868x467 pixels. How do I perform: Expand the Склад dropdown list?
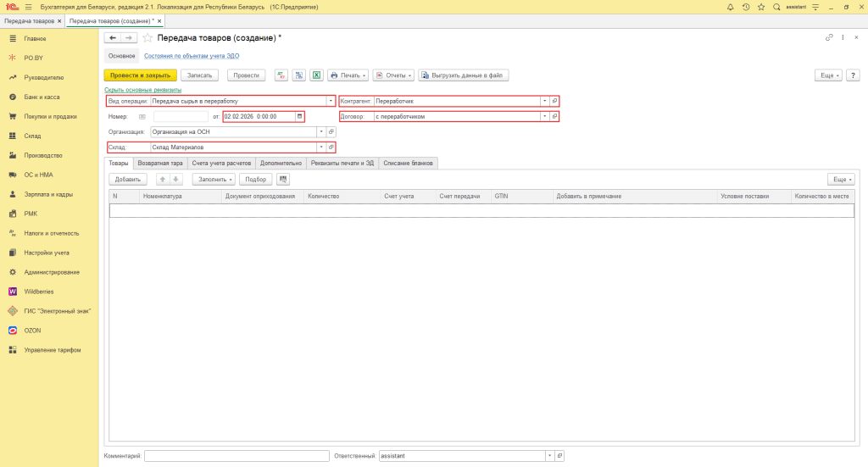point(320,147)
